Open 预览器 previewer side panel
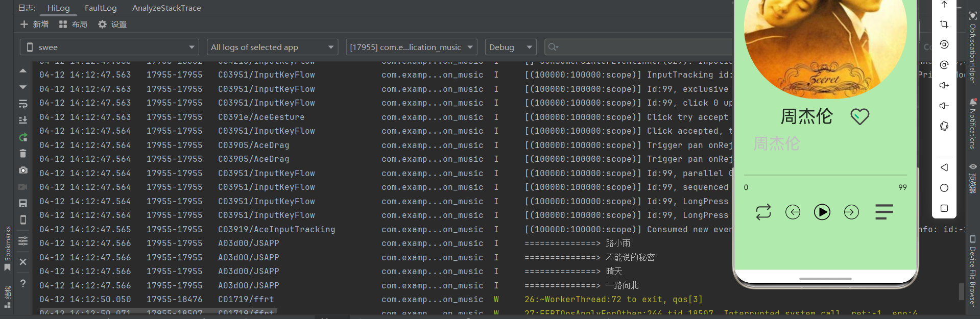The height and width of the screenshot is (319, 980). coord(972,179)
